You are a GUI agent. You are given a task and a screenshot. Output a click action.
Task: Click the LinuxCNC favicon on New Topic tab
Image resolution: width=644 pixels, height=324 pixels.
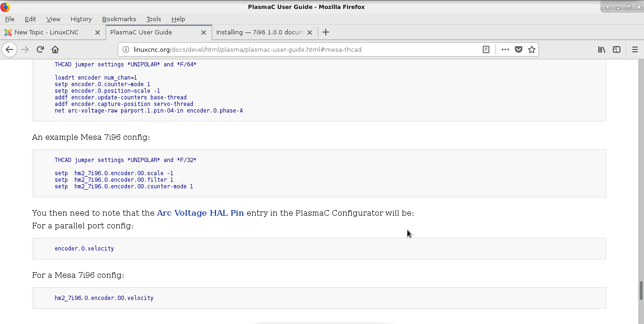pos(8,32)
